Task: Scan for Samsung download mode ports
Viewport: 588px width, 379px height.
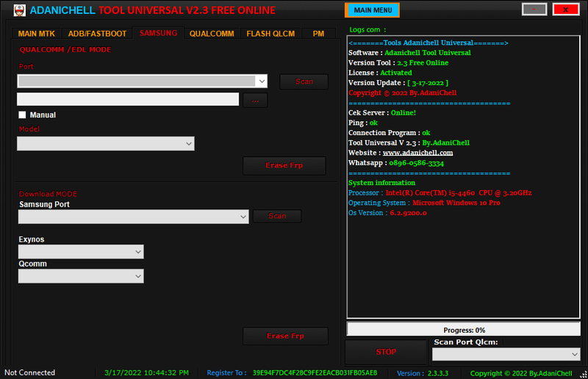Action: [277, 216]
